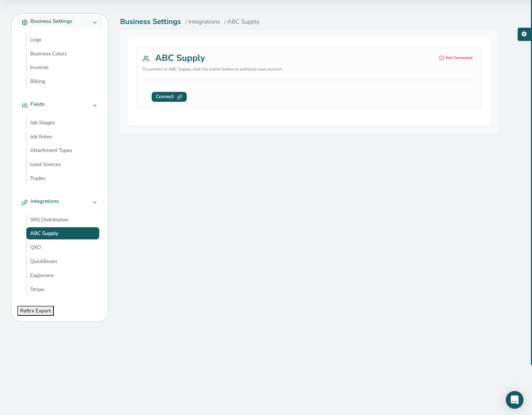Select SRS Distribution in sidebar

(x=49, y=220)
